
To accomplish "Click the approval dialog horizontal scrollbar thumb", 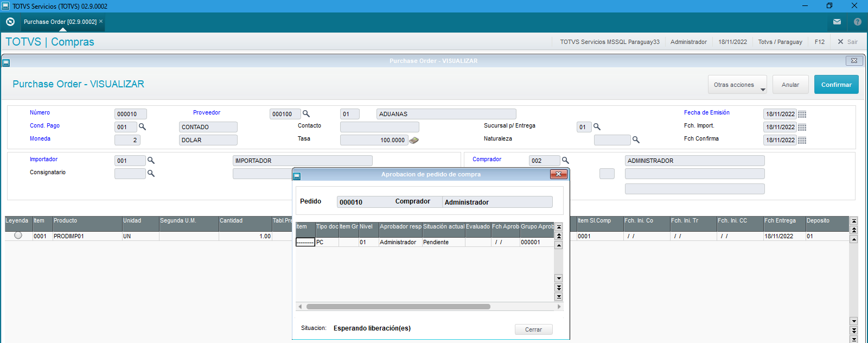I will [398, 307].
